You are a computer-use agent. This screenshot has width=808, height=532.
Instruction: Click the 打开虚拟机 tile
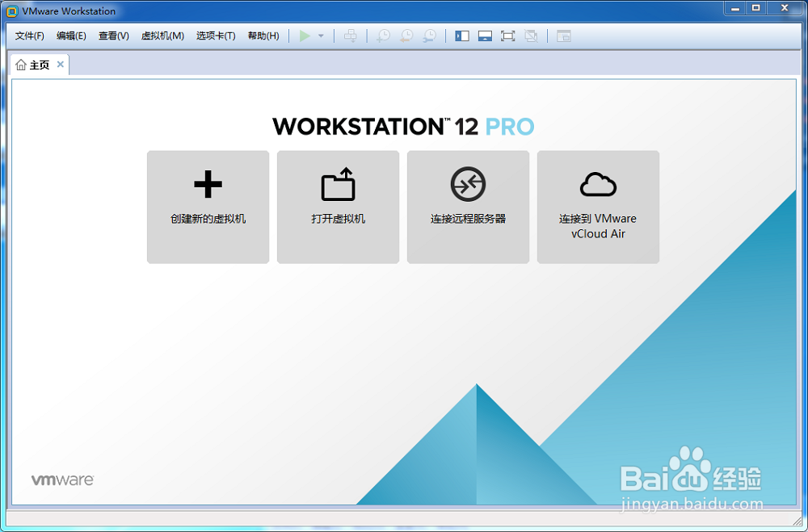[x=338, y=207]
